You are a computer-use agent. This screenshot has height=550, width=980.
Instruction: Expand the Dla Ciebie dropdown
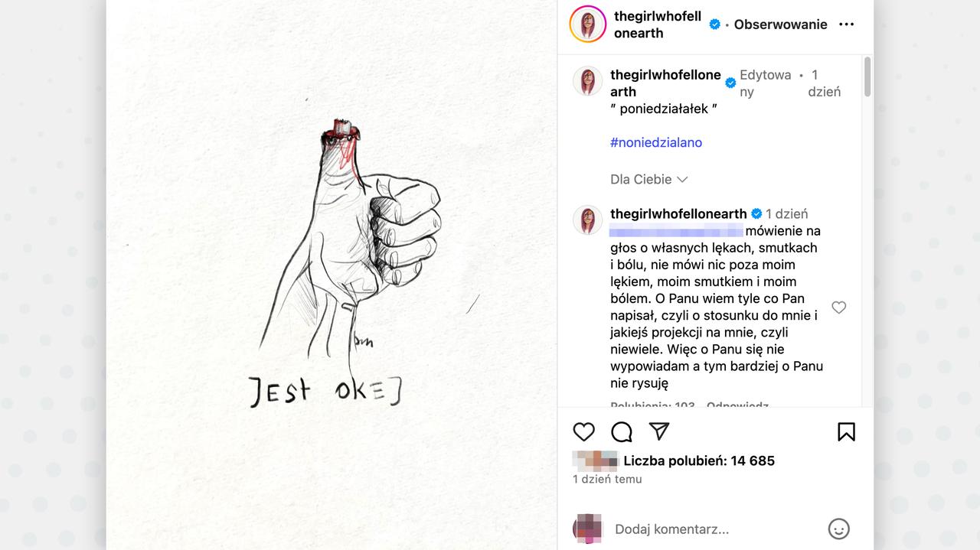pos(649,179)
